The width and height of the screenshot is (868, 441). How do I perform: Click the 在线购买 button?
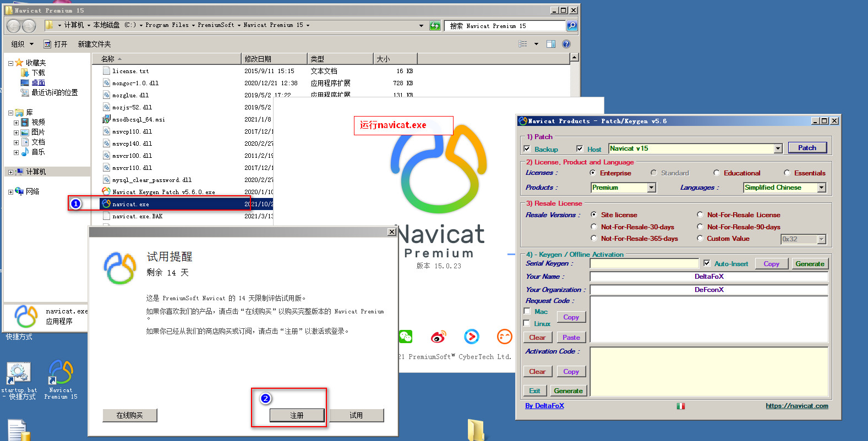tap(129, 415)
